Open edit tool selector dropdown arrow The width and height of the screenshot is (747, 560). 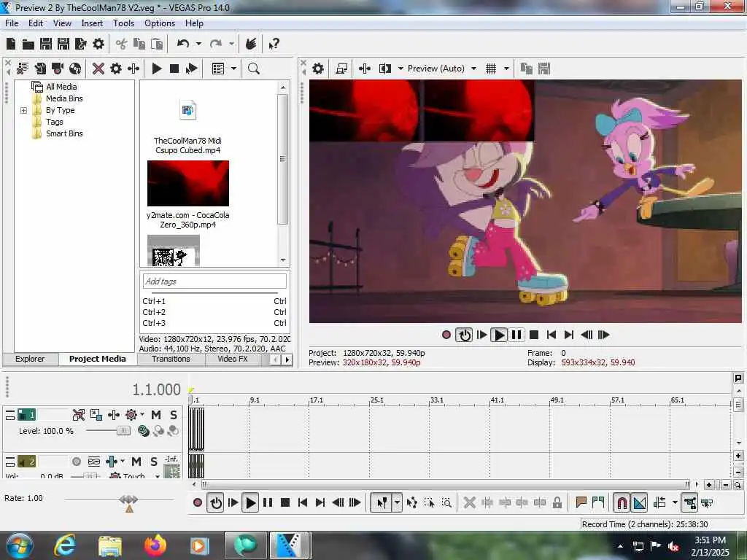[x=397, y=502]
